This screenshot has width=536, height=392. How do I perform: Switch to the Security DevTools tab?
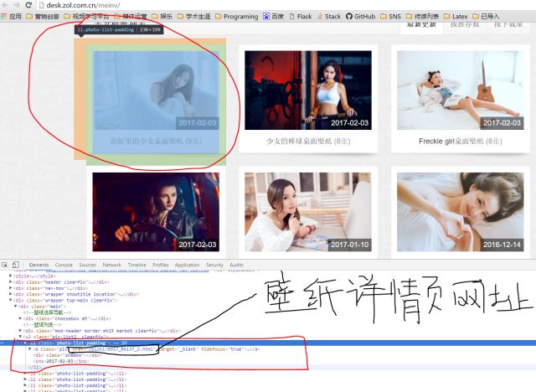pos(214,265)
